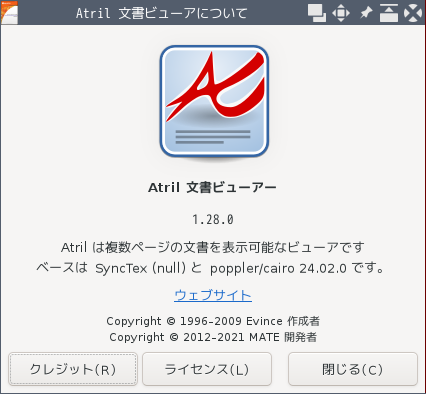The width and height of the screenshot is (426, 394).
Task: Click the overlapping windows title bar icon
Action: [317, 13]
